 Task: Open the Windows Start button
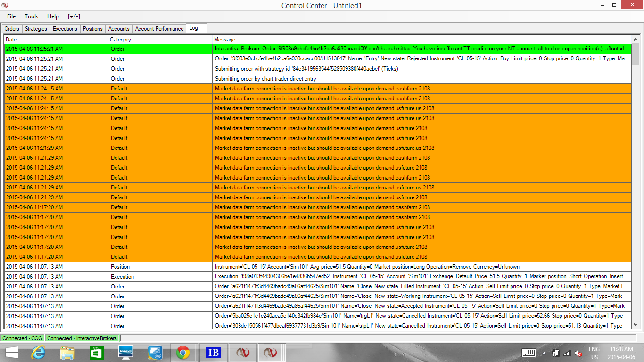click(x=12, y=353)
